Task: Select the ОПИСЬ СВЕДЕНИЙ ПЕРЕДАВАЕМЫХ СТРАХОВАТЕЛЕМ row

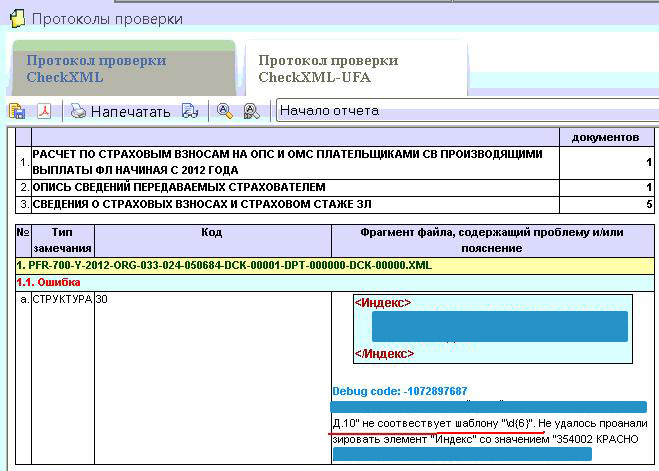Action: (335, 187)
